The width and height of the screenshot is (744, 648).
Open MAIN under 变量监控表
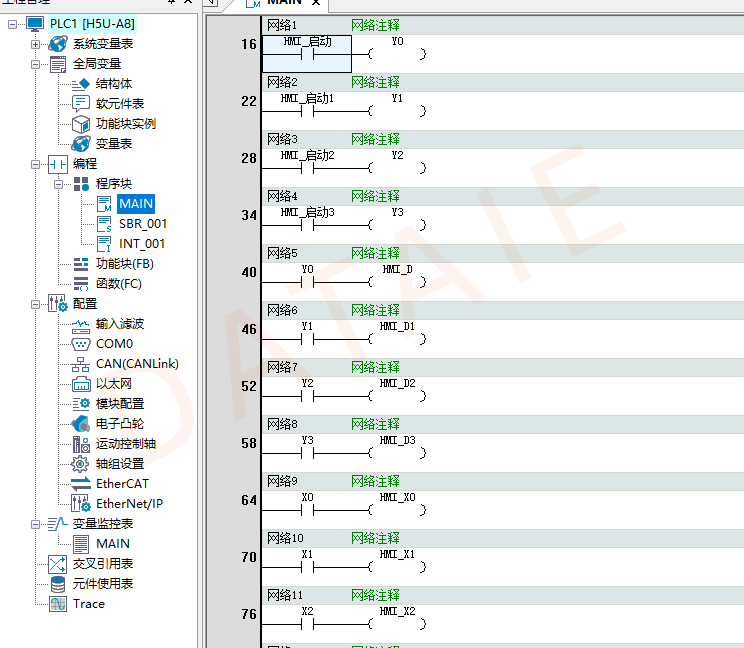click(113, 544)
